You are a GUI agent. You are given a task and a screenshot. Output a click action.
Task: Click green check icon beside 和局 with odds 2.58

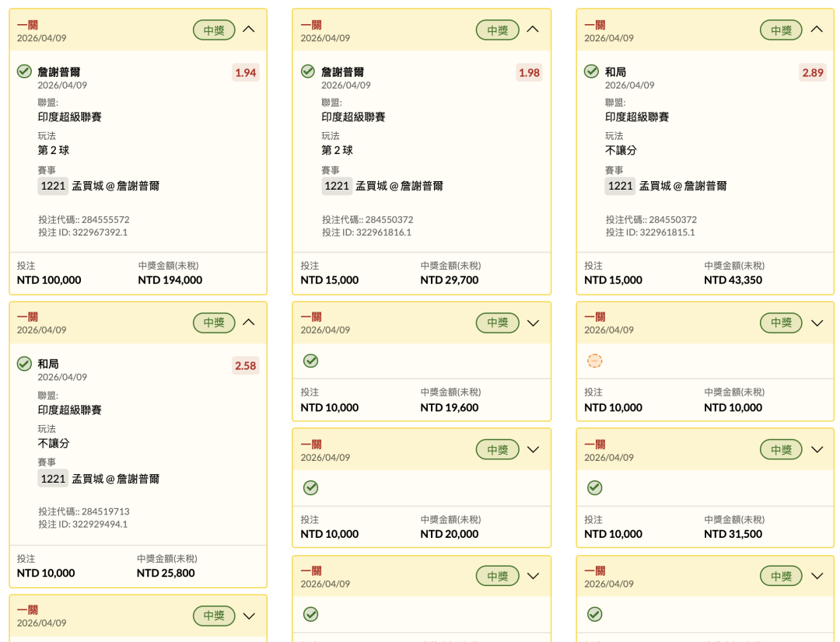pos(24,364)
